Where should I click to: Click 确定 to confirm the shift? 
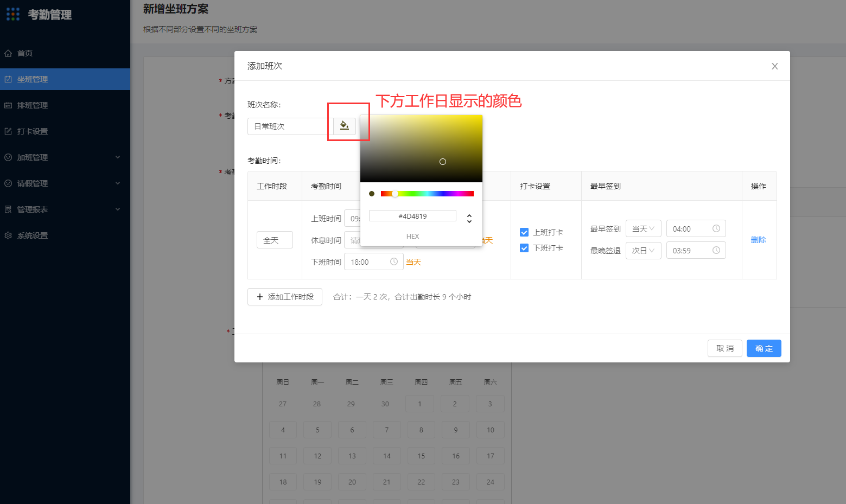[x=764, y=348]
